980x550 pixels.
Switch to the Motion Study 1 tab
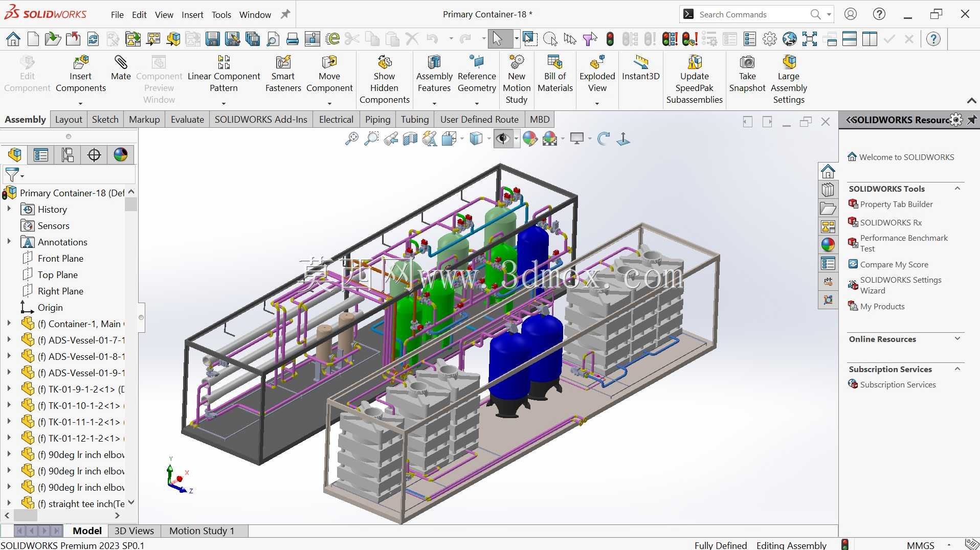click(x=202, y=531)
